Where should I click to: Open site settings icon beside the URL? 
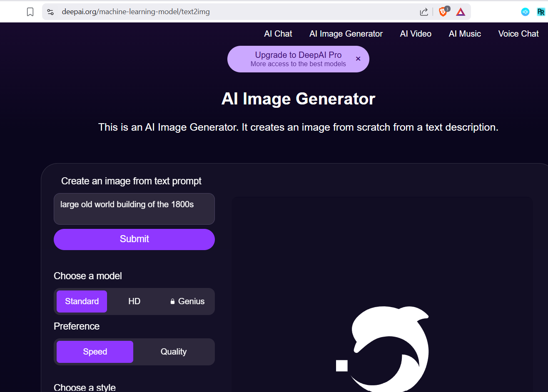(50, 12)
